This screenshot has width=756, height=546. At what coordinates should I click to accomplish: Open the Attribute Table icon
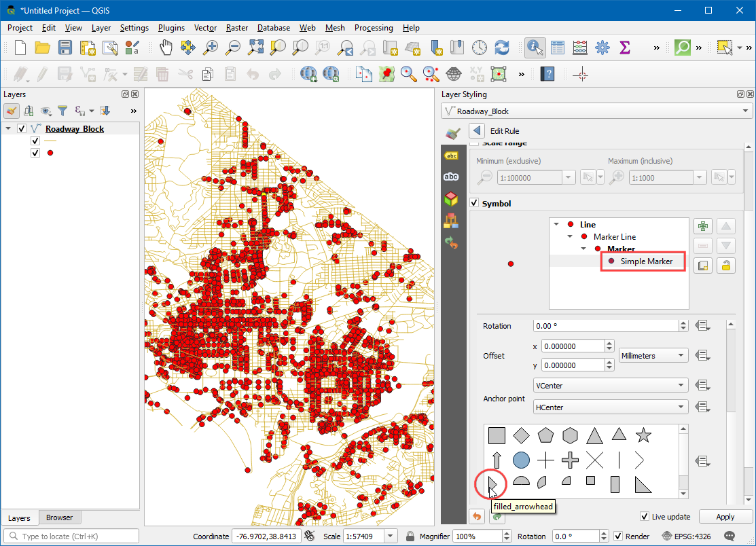click(x=558, y=48)
